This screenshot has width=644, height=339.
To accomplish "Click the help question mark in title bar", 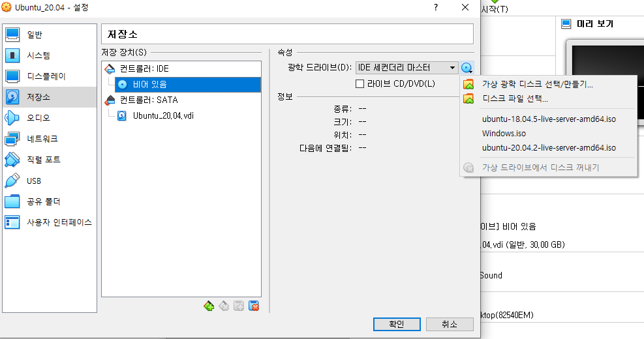I will 436,7.
